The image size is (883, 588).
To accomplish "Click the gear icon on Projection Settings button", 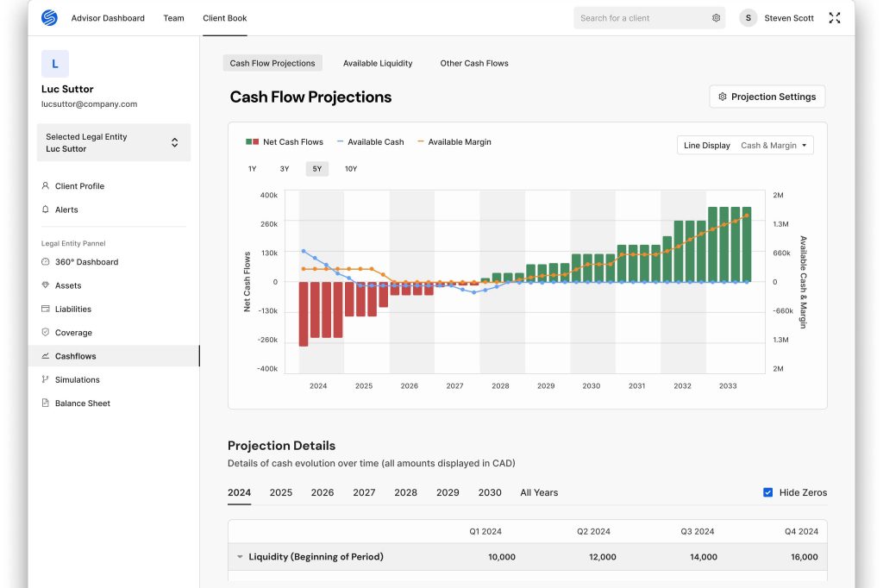I will click(x=723, y=97).
